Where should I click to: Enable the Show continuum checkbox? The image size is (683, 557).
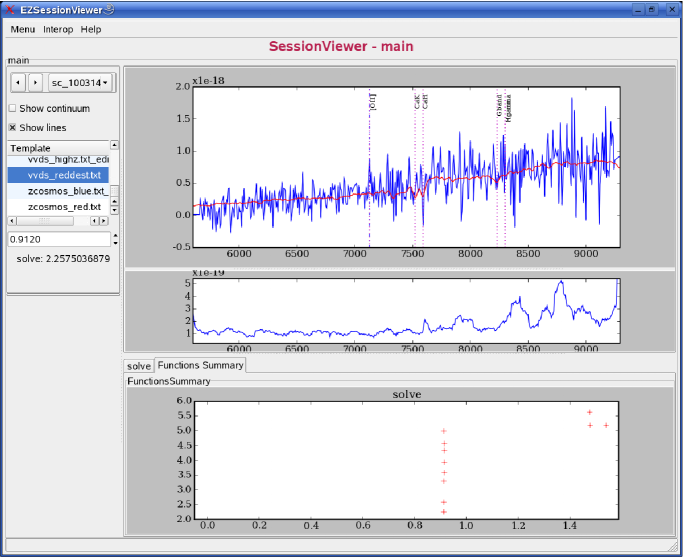13,108
